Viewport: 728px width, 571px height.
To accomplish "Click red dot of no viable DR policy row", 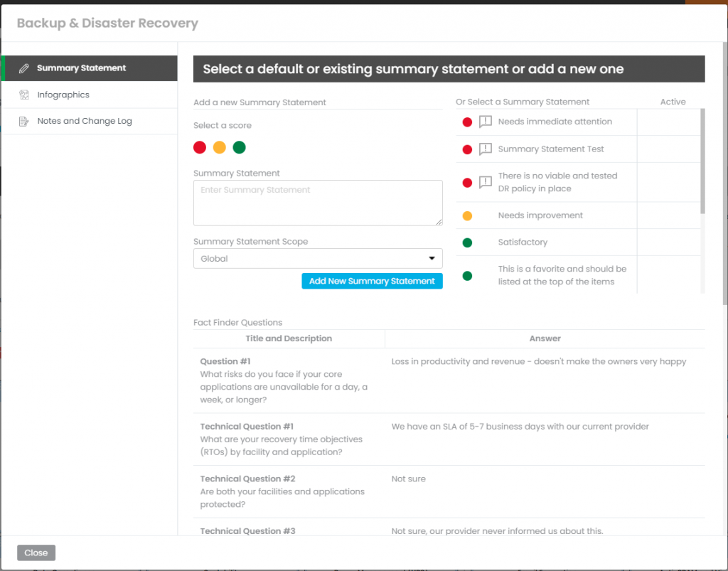I will (x=467, y=183).
